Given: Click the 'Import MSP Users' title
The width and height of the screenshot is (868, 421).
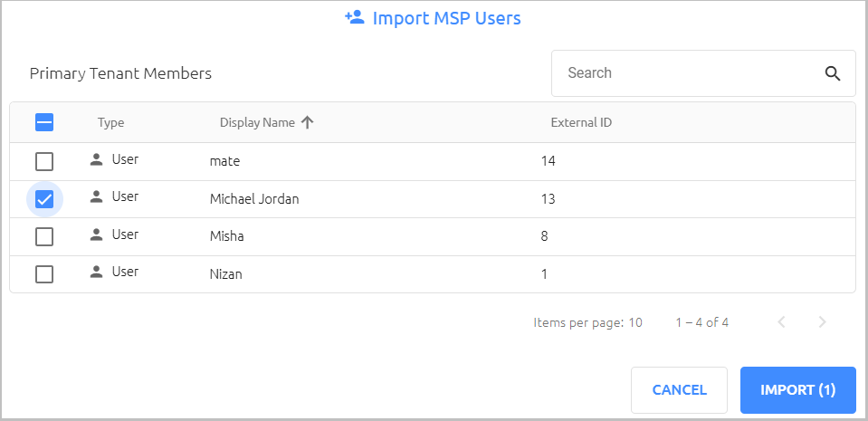Looking at the screenshot, I should tap(447, 18).
